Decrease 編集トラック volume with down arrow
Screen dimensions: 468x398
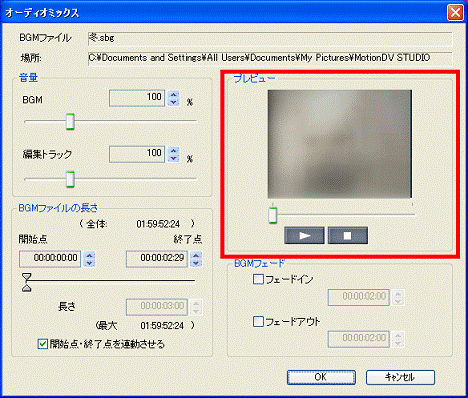[x=173, y=158]
